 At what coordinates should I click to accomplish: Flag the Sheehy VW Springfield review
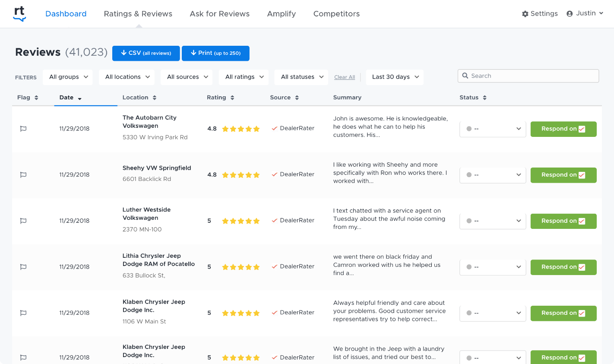pos(23,174)
